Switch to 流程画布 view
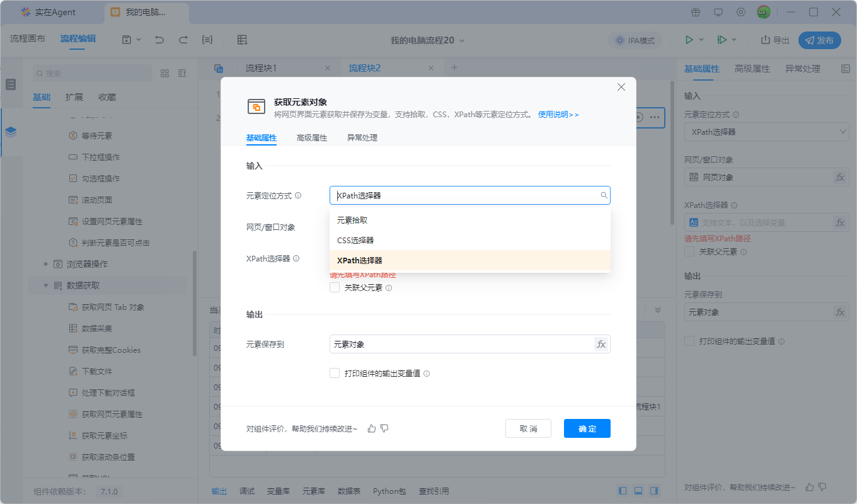857x504 pixels. 28,38
